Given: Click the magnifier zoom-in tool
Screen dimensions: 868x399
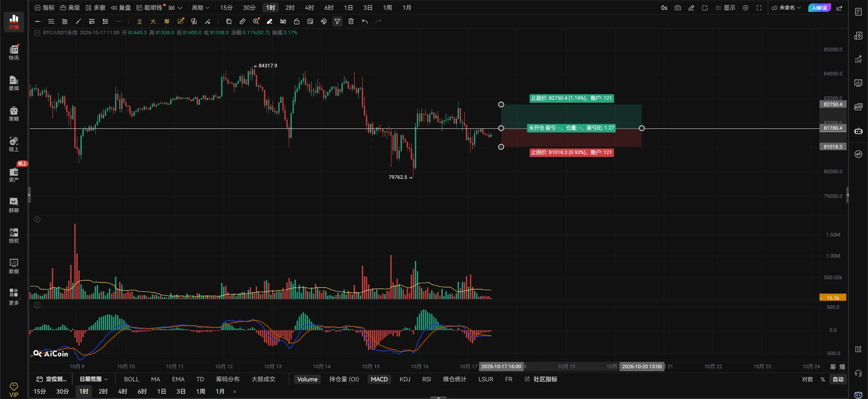Looking at the screenshot, I should pos(256,21).
